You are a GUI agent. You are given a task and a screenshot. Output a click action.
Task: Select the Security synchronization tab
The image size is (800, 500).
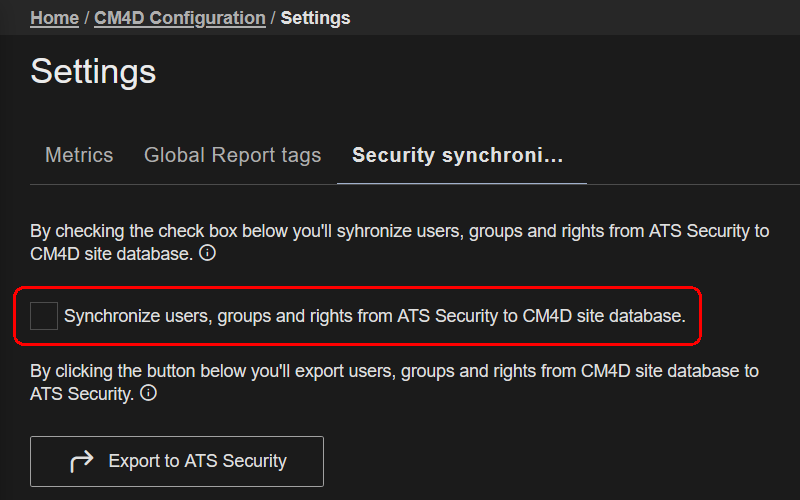[458, 155]
